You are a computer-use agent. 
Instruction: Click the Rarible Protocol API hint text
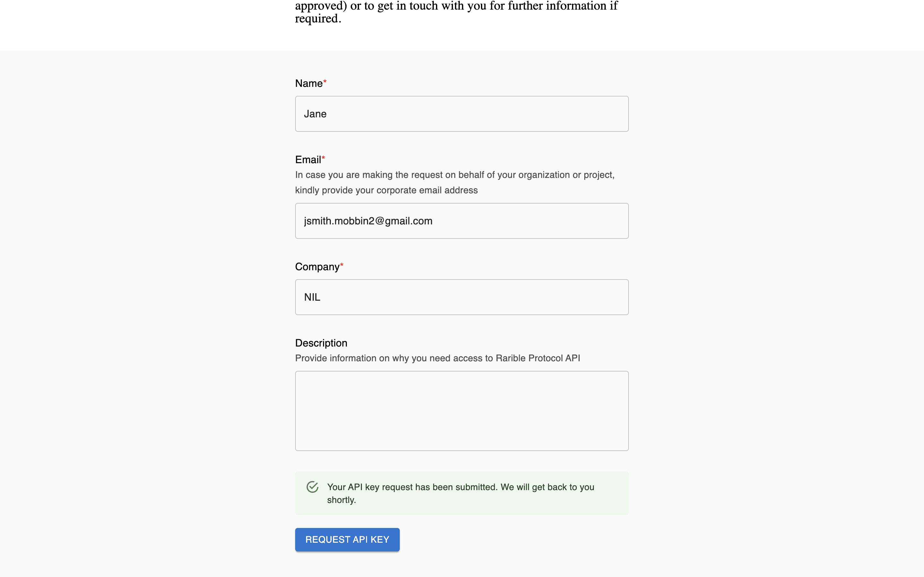(x=437, y=358)
